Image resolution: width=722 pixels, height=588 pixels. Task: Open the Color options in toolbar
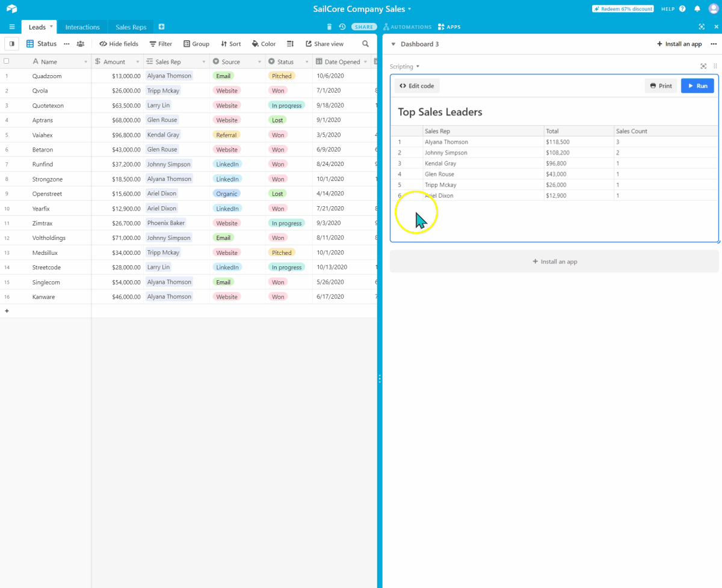pos(264,44)
